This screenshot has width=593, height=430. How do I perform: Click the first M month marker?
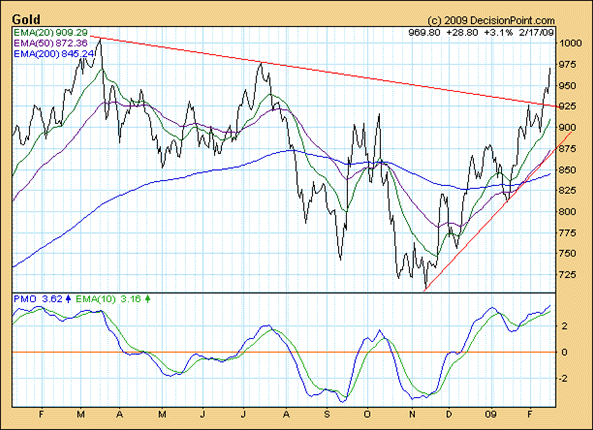tap(81, 414)
